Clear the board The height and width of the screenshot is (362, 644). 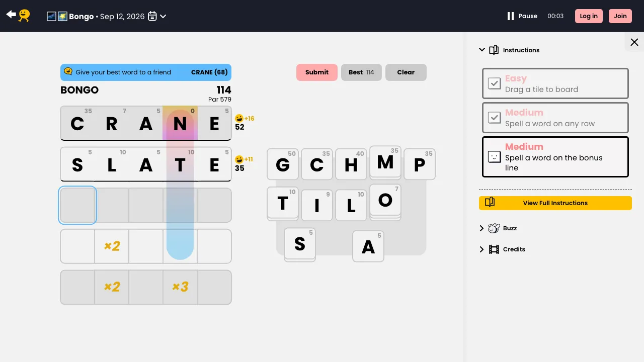406,72
